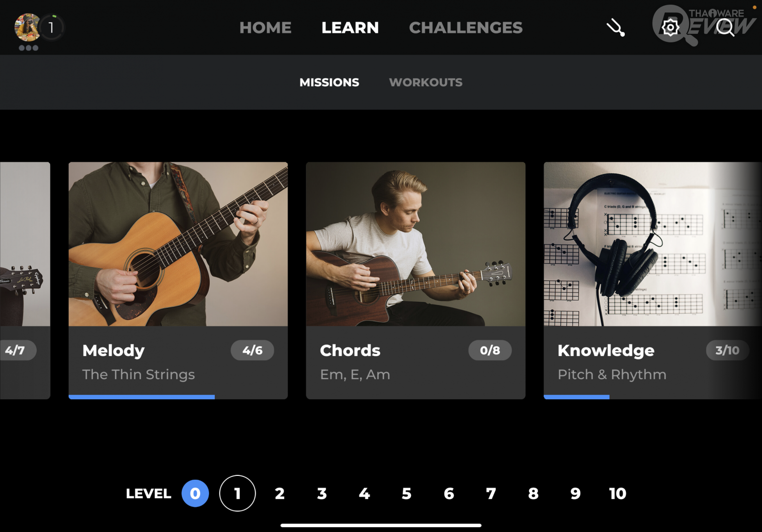Image resolution: width=762 pixels, height=532 pixels.
Task: Select the Missions section
Action: [329, 82]
